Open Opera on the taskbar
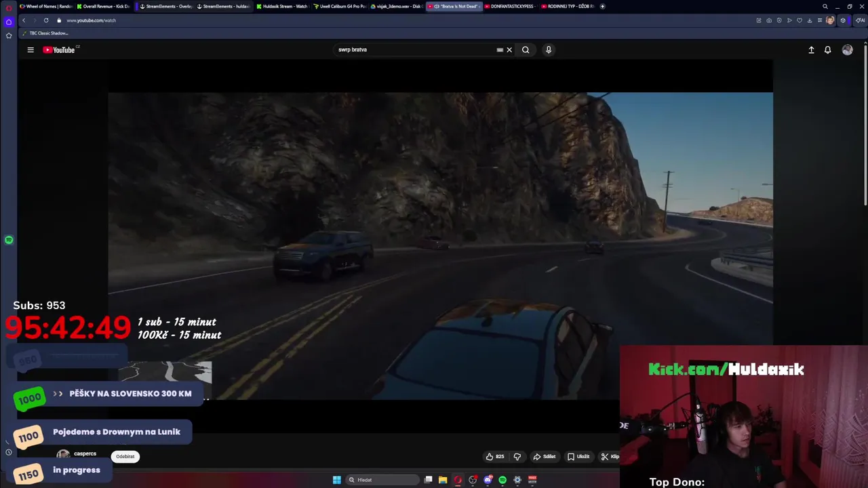868x488 pixels. (x=458, y=480)
